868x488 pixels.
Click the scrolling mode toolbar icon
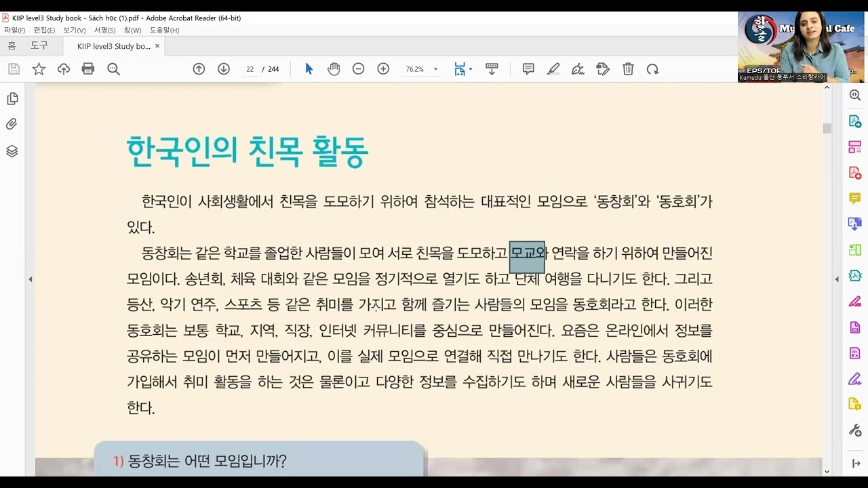(x=492, y=68)
